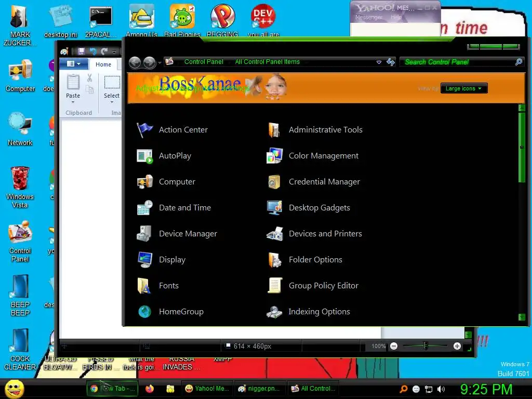532x399 pixels.
Task: Open the Action Center link
Action: (x=183, y=130)
